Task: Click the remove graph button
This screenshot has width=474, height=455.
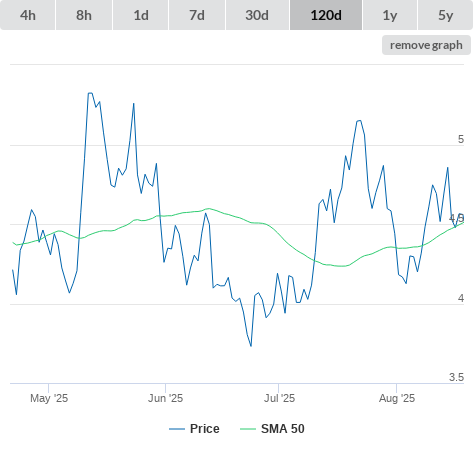Action: (426, 45)
